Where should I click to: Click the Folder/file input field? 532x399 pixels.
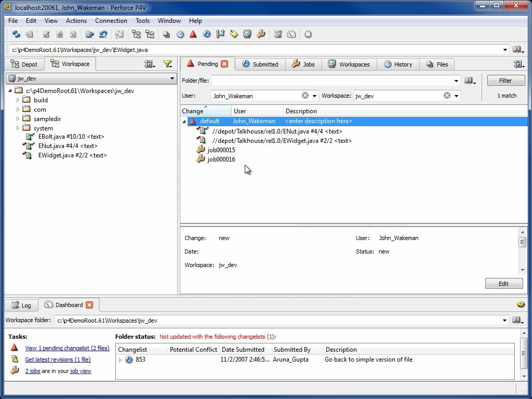(336, 81)
